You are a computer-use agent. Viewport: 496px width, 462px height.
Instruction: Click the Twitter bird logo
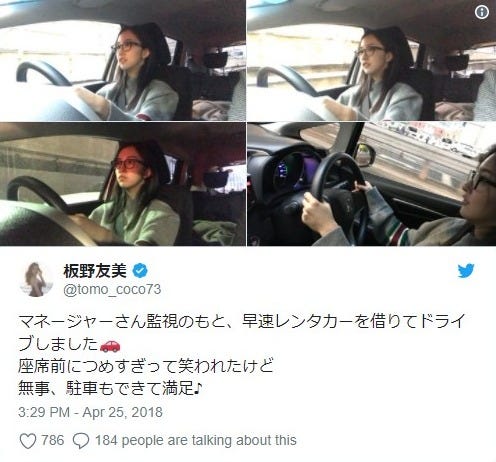click(466, 271)
